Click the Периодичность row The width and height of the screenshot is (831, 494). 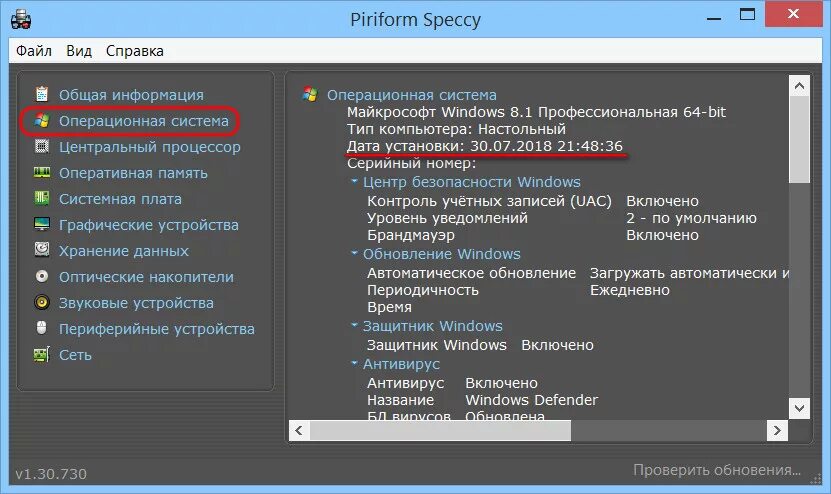[x=518, y=290]
